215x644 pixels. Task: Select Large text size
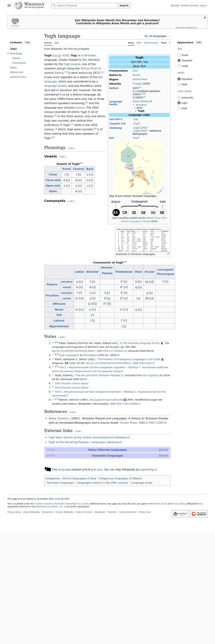click(x=179, y=66)
